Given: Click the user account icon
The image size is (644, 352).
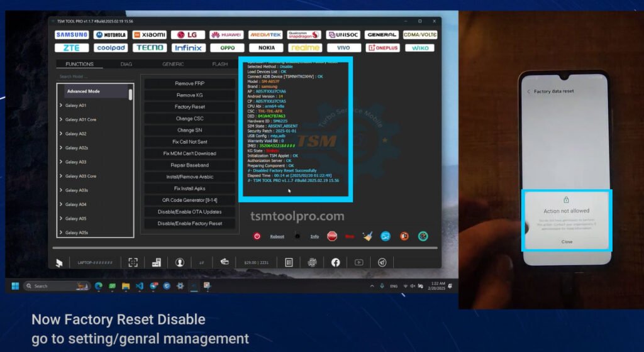Looking at the screenshot, I should tap(180, 263).
